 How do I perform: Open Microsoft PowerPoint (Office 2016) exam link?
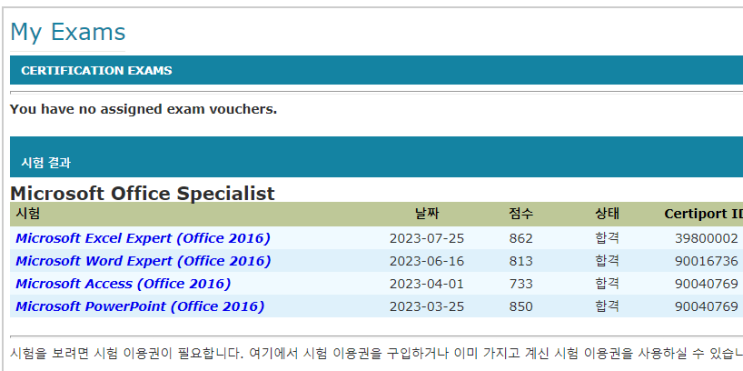pyautogui.click(x=140, y=307)
